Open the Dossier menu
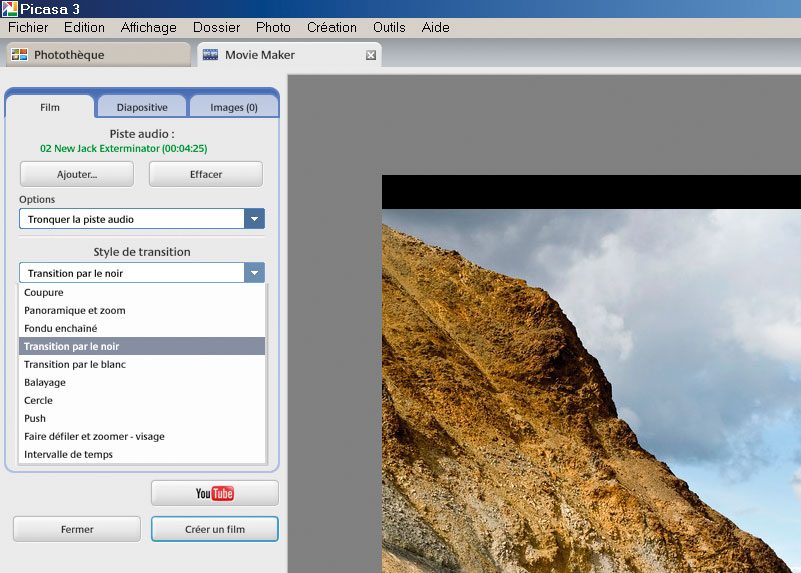801x573 pixels. pyautogui.click(x=217, y=28)
